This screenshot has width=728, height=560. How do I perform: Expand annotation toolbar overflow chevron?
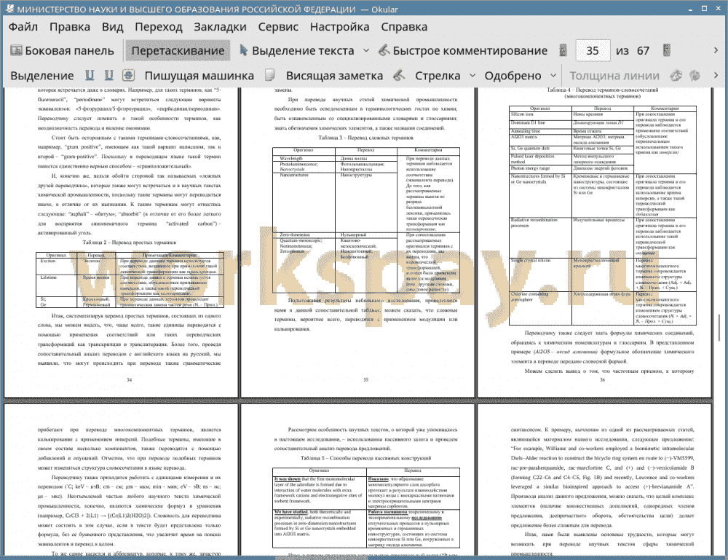(x=716, y=75)
